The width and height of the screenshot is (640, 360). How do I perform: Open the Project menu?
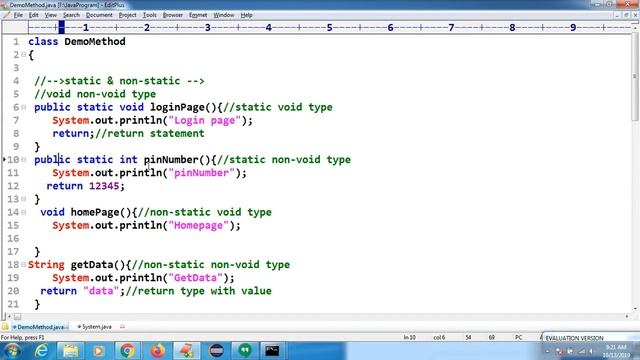[x=127, y=15]
